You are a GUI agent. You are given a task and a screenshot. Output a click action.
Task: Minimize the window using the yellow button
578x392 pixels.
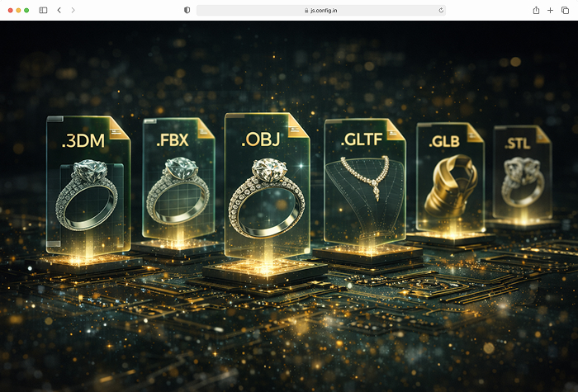(18, 10)
